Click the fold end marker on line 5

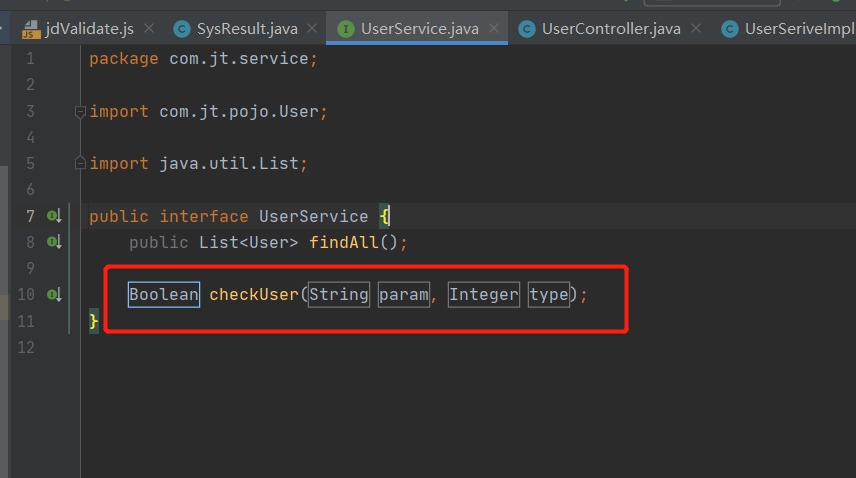[x=80, y=163]
